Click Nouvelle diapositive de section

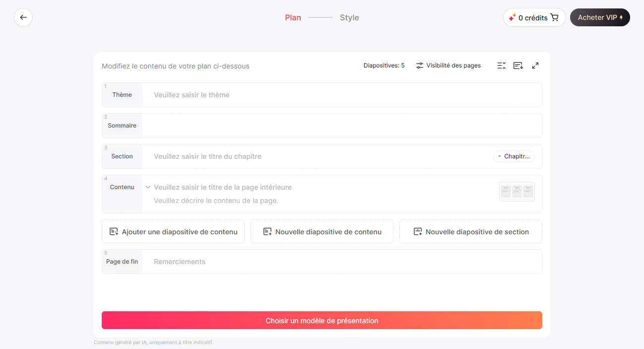pyautogui.click(x=471, y=231)
